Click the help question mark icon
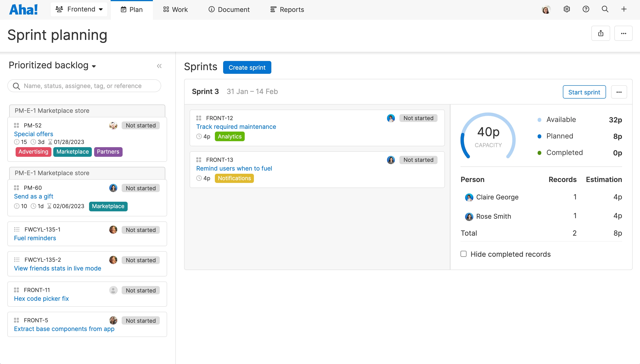The width and height of the screenshot is (640, 364). pos(586,9)
